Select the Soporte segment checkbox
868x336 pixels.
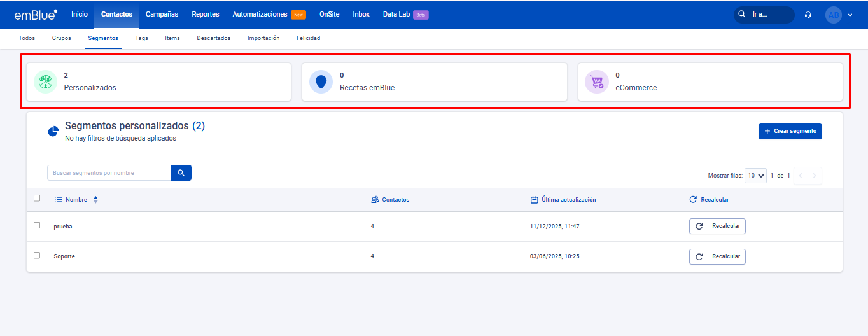(x=37, y=255)
